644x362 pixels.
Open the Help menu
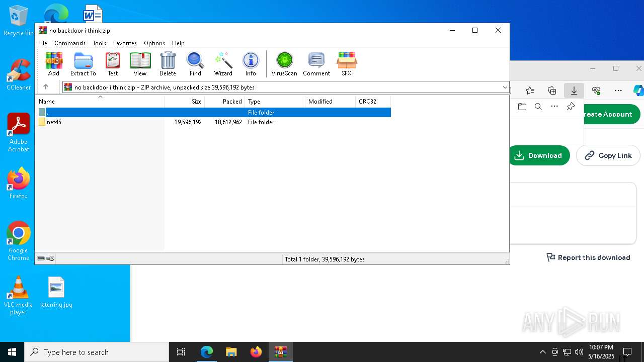[x=178, y=43]
